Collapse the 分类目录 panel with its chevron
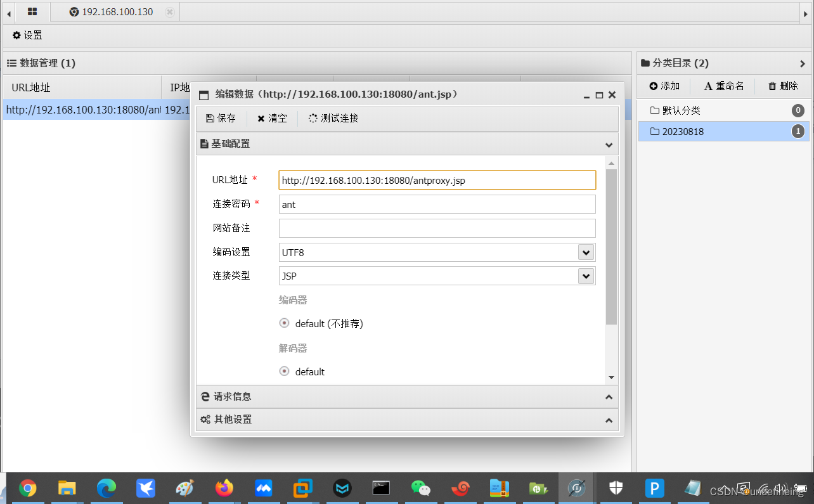Viewport: 814px width, 504px height. (802, 63)
